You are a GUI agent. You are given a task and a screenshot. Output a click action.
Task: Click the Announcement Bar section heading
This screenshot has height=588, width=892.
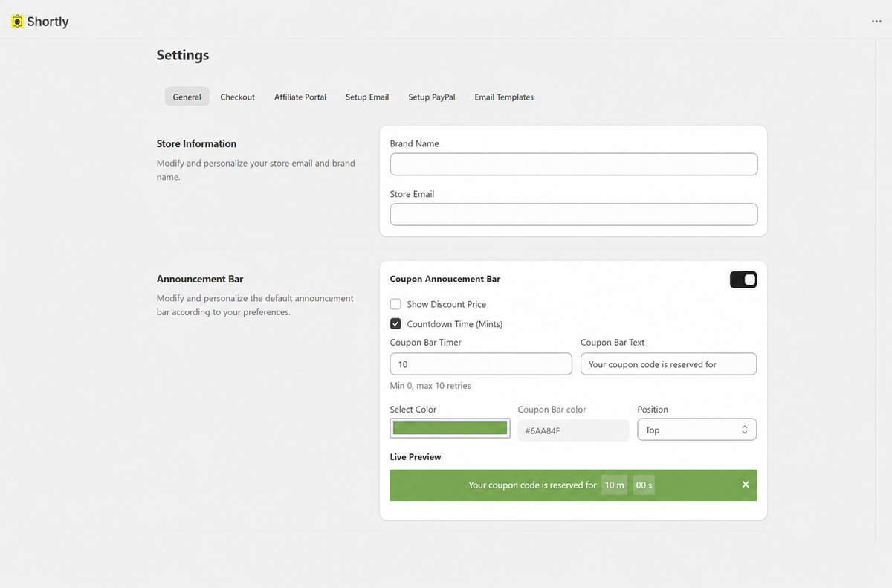[200, 279]
